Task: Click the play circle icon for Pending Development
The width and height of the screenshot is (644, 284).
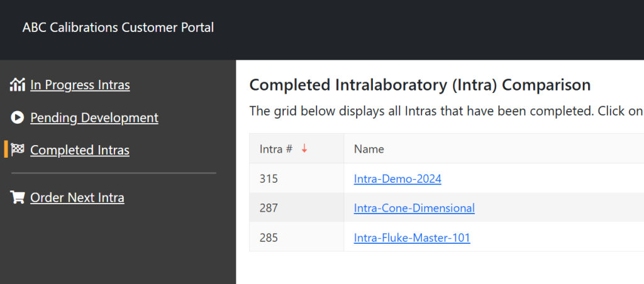Action: (17, 117)
